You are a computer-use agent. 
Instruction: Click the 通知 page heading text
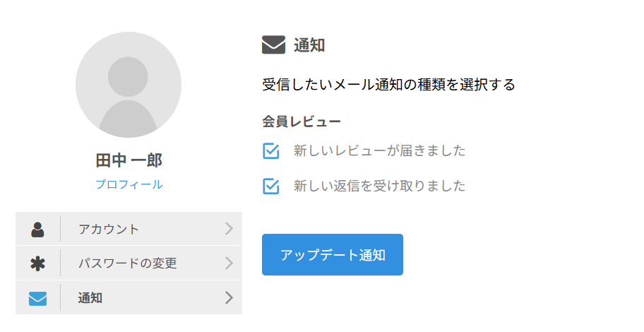[x=309, y=45]
